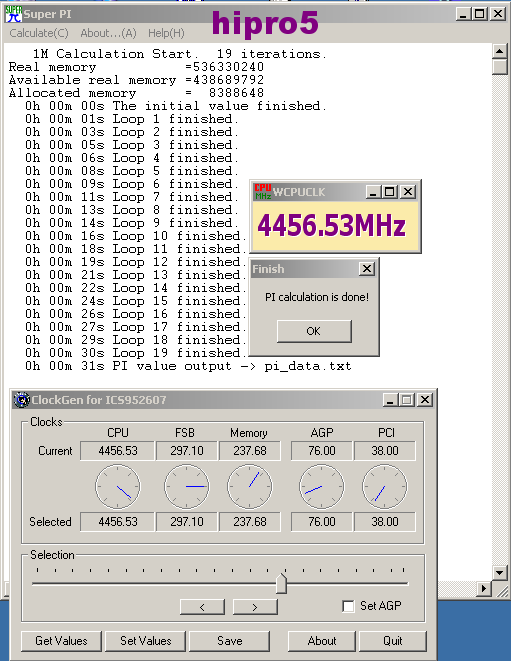Click the ClockGen title bar icon
511x661 pixels.
coord(22,400)
